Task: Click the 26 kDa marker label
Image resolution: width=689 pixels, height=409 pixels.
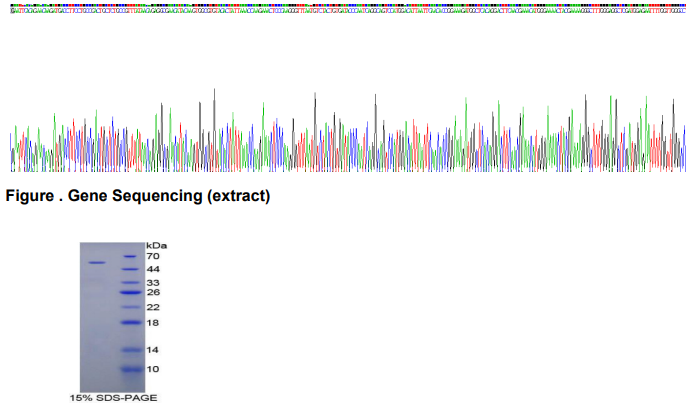Action: pyautogui.click(x=153, y=293)
